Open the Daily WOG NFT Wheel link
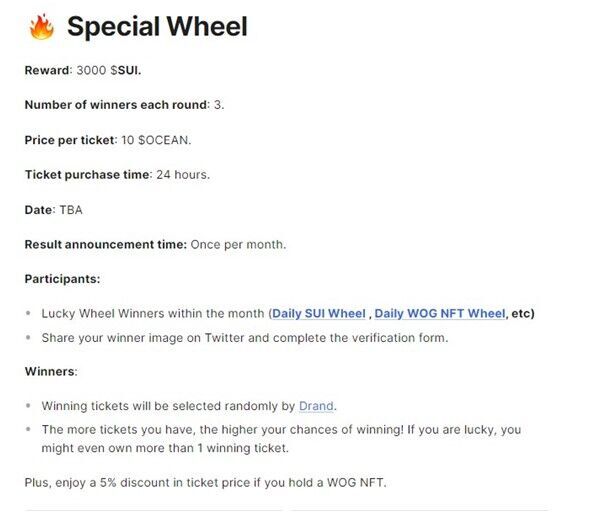The height and width of the screenshot is (513, 606). coord(440,313)
